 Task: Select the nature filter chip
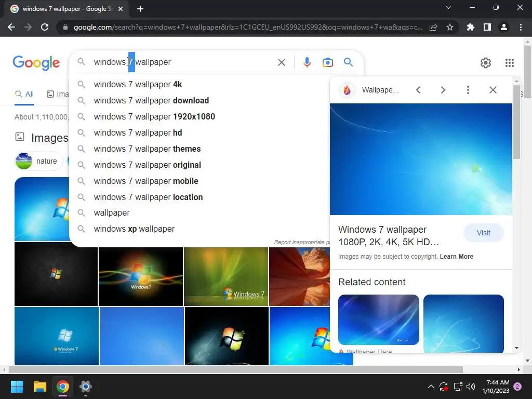pos(38,161)
